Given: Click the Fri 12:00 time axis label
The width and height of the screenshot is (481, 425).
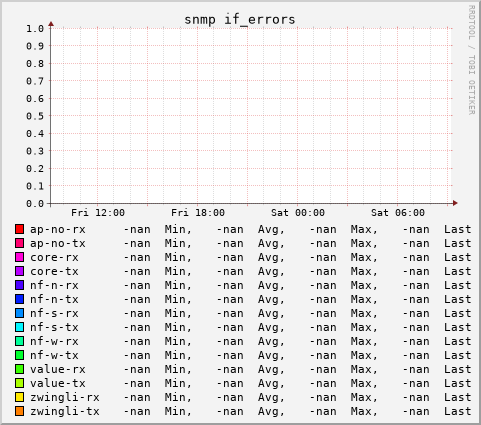Looking at the screenshot, I should pyautogui.click(x=98, y=213).
